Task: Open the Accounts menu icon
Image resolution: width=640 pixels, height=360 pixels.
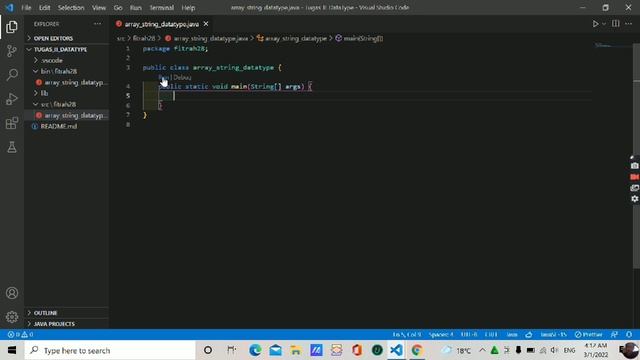Action: [12, 293]
